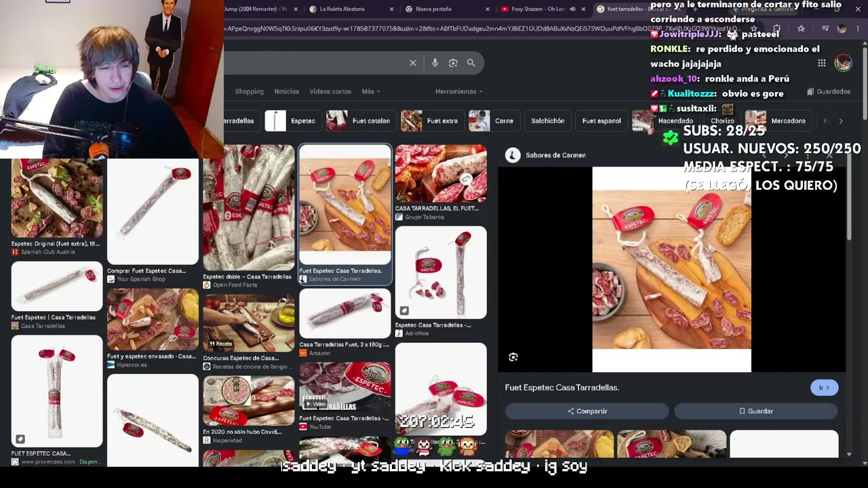
Task: Click the Sabores de Carmen panel title
Action: (555, 155)
